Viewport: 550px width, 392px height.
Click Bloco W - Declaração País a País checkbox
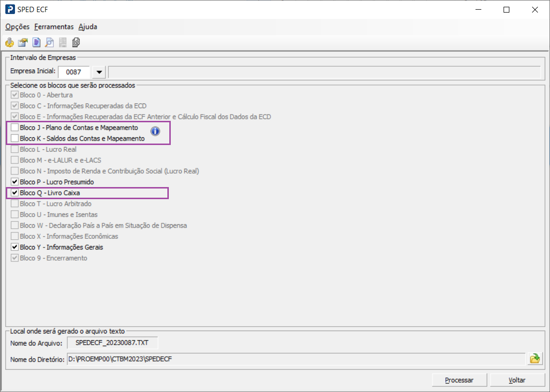tap(15, 225)
